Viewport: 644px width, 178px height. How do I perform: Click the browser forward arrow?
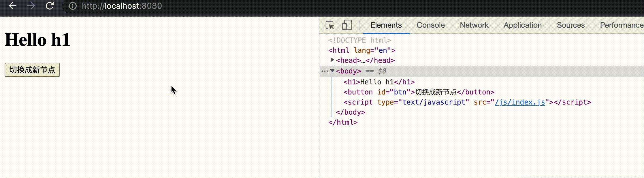click(31, 6)
